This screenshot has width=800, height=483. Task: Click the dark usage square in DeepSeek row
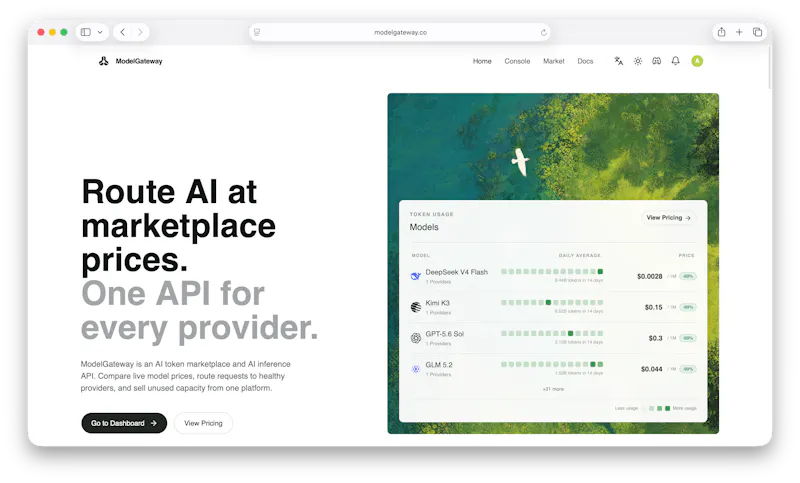coord(600,272)
